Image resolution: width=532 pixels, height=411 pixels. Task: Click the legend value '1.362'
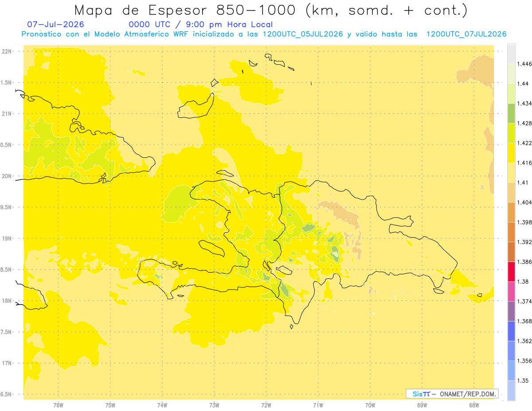click(x=525, y=341)
